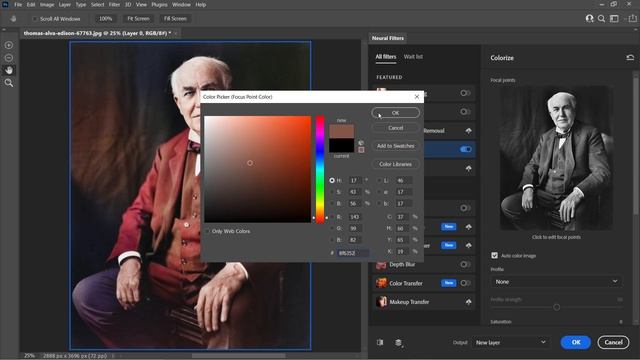Select the Zoom In tool in Neural Filters
Screen dimensions: 640x360
click(9, 45)
